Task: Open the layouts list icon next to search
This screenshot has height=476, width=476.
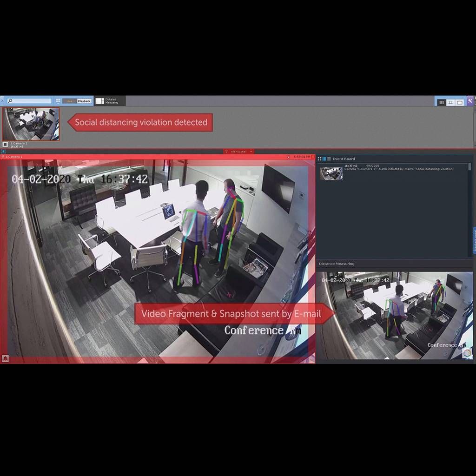Action: coord(58,101)
